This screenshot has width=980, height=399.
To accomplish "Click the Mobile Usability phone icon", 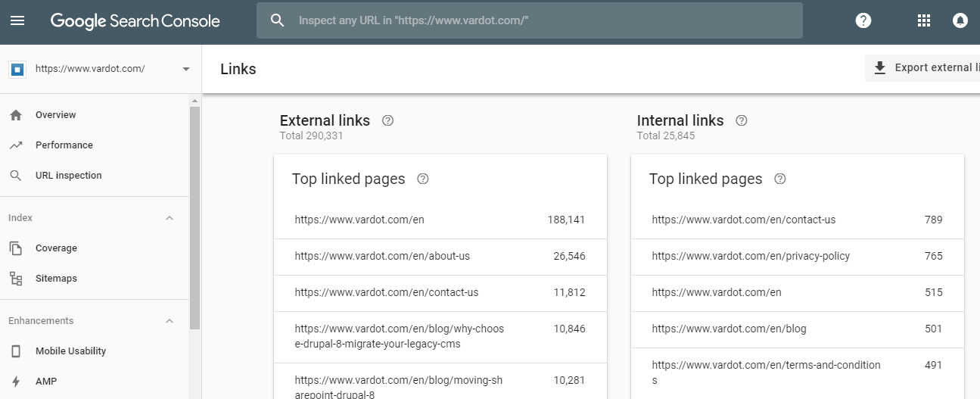I will tap(16, 351).
